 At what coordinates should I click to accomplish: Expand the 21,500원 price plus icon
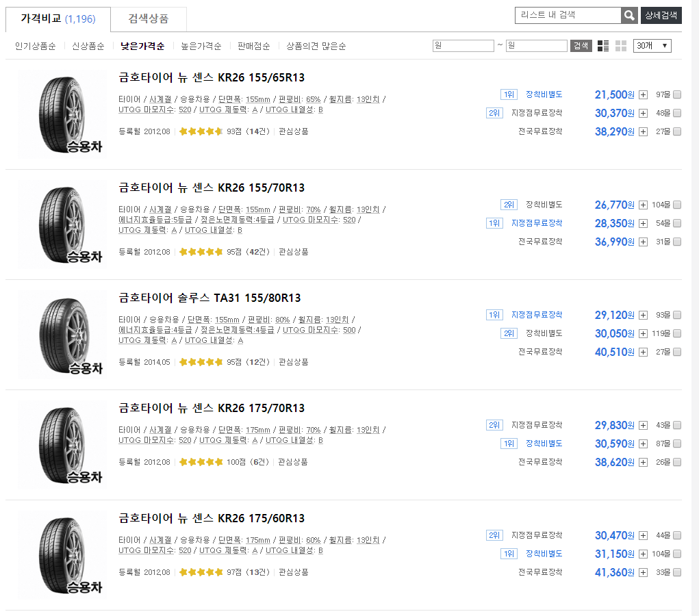643,94
